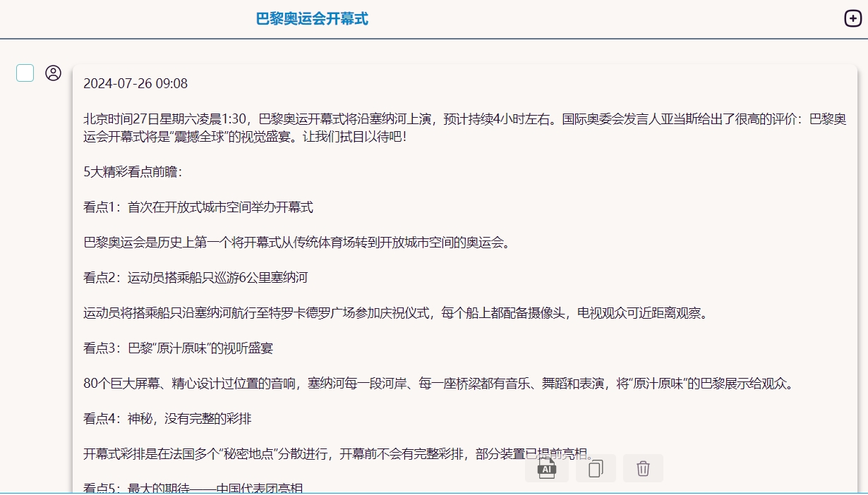Delete the note with the trash icon
868x495 pixels.
pyautogui.click(x=643, y=468)
